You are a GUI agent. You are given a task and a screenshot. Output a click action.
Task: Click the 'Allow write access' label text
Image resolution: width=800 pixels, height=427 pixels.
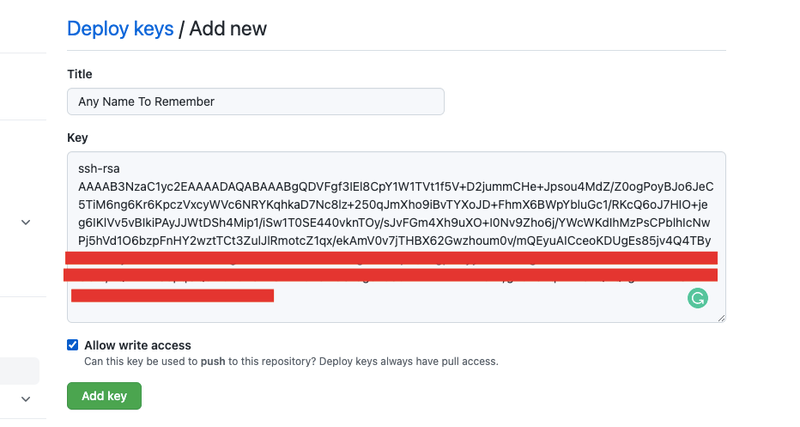(x=137, y=345)
